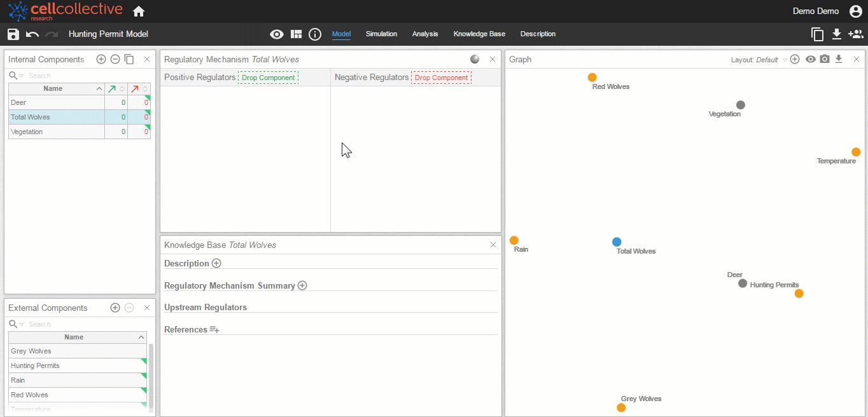Select Vegetation row in Internal Components
Viewport: 868px width, 417px height.
[80, 132]
